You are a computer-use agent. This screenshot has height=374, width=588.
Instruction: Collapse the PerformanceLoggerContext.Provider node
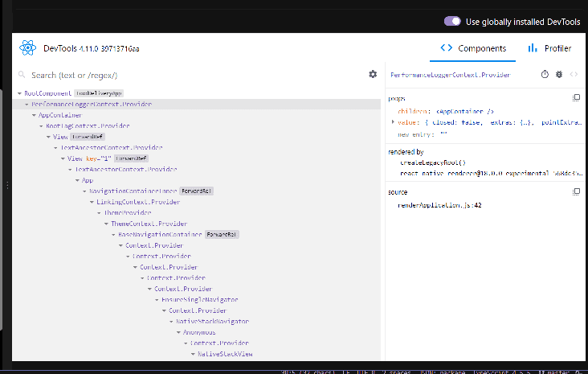27,105
